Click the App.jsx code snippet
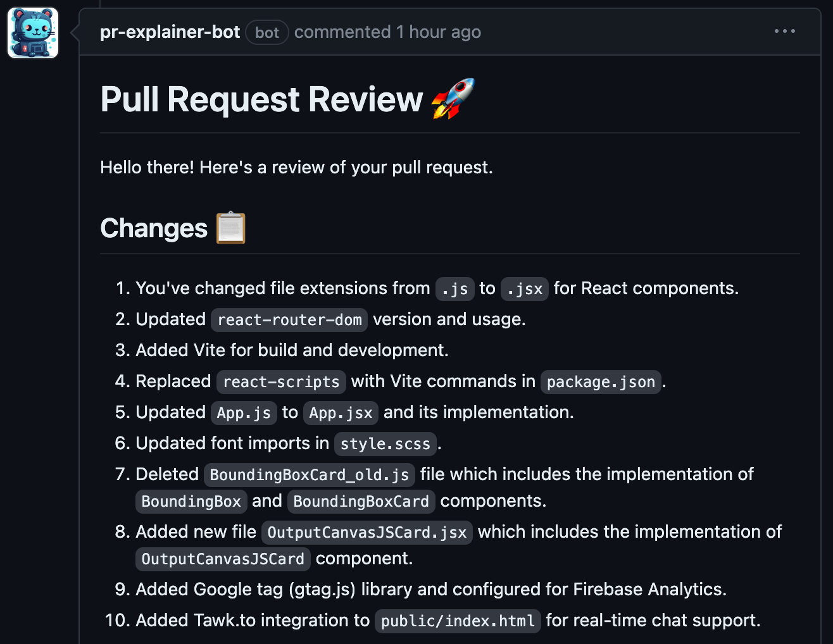The image size is (833, 644). [x=341, y=412]
